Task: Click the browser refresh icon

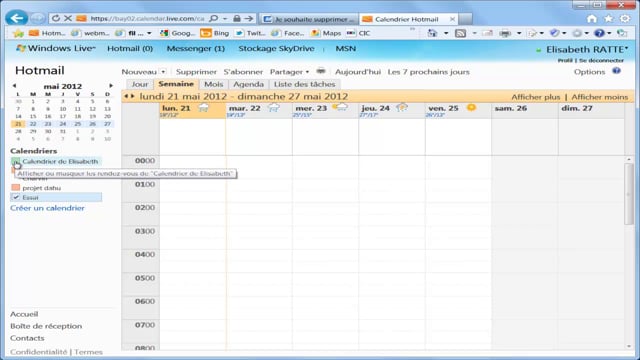Action: pos(56,18)
